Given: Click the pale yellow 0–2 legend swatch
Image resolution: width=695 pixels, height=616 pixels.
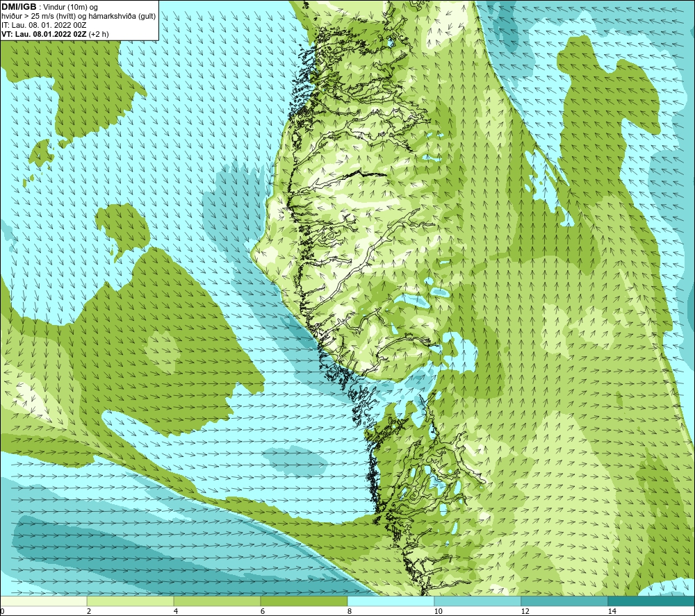Looking at the screenshot, I should [43, 601].
